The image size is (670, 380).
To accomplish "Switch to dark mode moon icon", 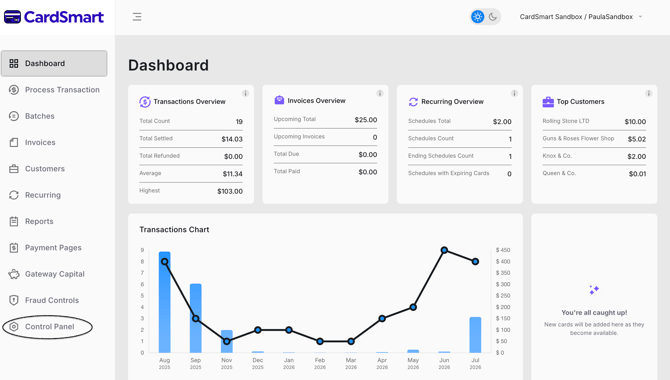I will pyautogui.click(x=493, y=17).
